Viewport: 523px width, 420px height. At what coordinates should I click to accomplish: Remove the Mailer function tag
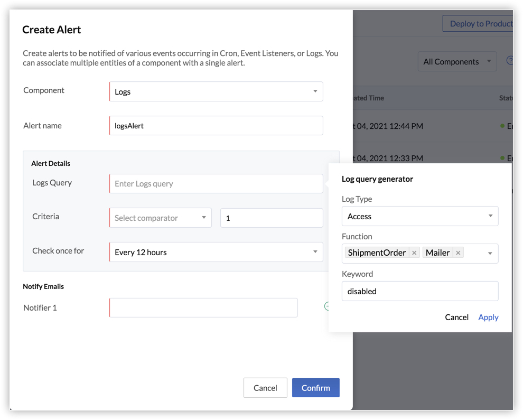click(458, 253)
